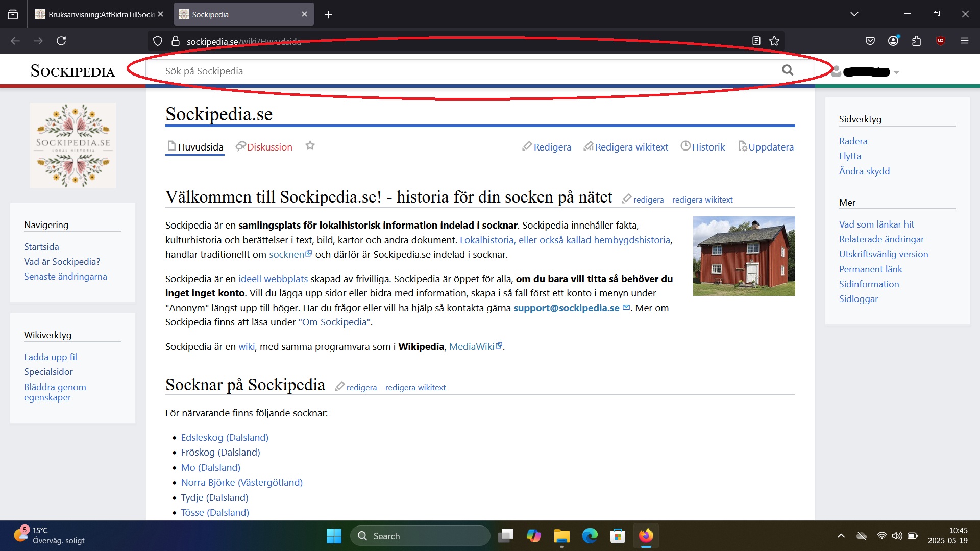The height and width of the screenshot is (551, 980).
Task: Open the Diskussion page tab
Action: (269, 147)
